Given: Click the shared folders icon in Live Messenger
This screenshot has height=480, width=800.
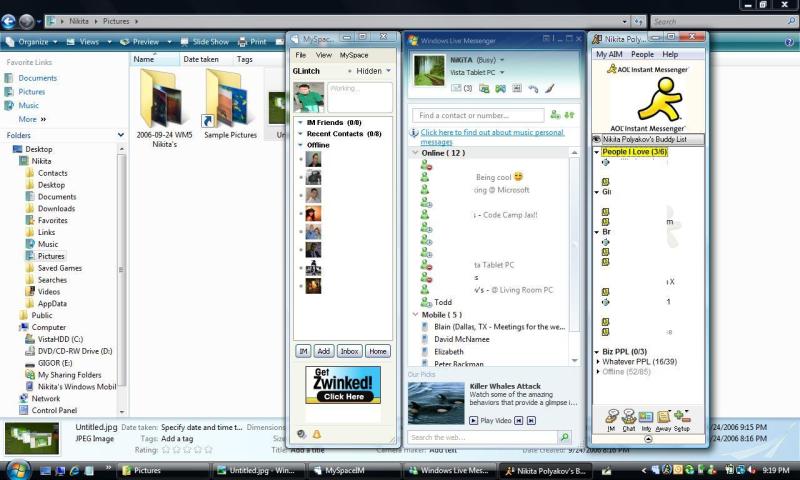Looking at the screenshot, I should point(484,88).
